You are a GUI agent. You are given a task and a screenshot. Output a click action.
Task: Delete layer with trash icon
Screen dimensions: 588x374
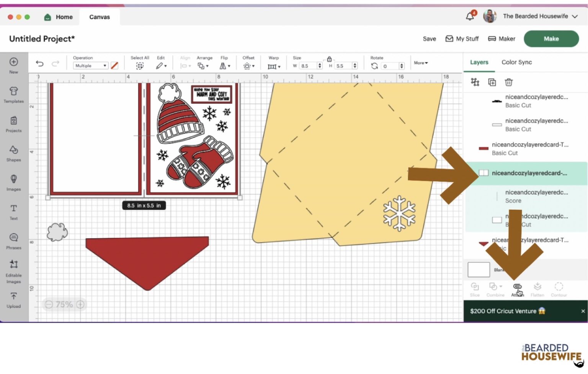(508, 82)
